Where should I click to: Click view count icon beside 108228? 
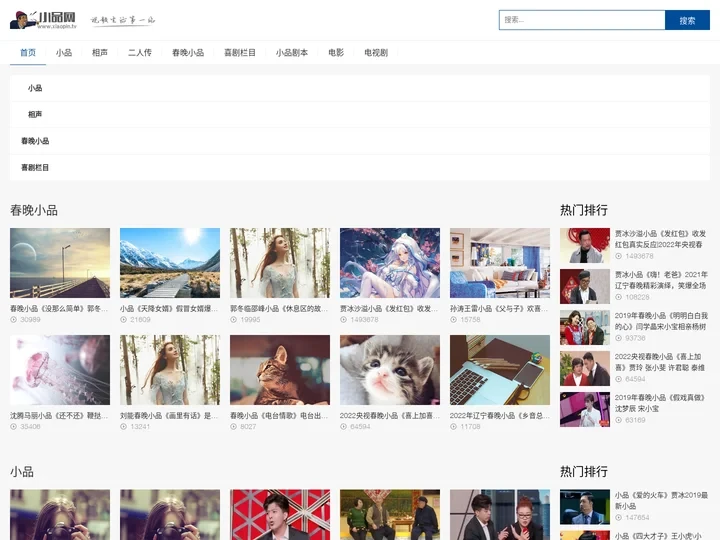(x=619, y=297)
